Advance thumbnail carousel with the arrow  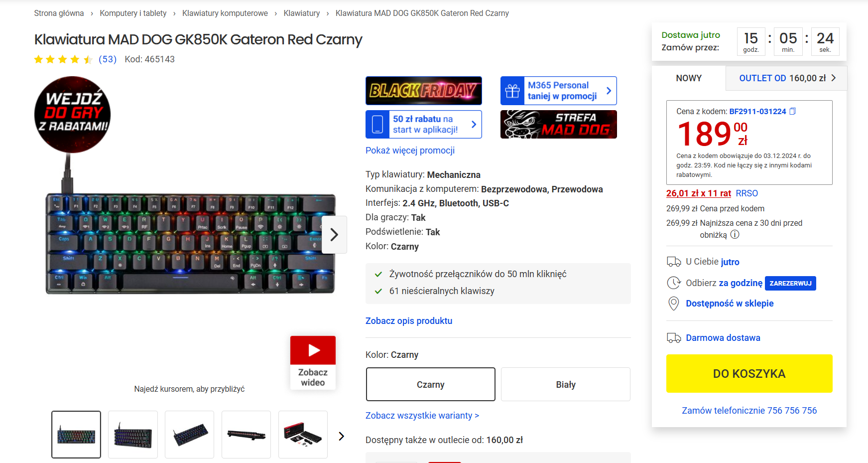pos(341,436)
